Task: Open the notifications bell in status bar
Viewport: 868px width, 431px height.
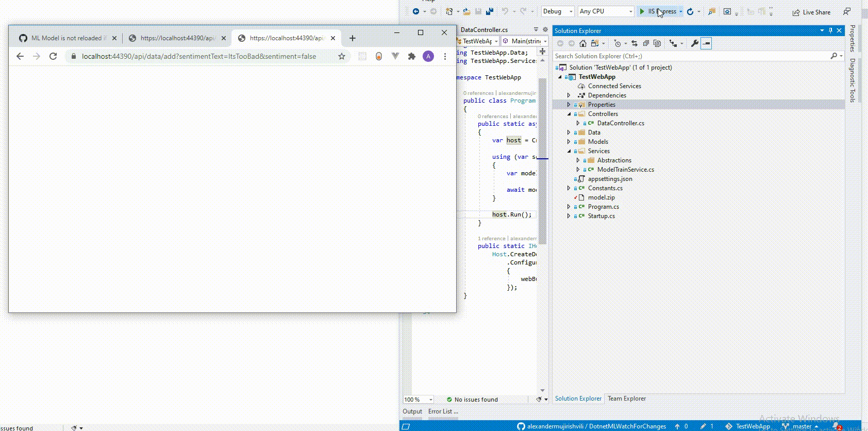Action: coord(836,426)
